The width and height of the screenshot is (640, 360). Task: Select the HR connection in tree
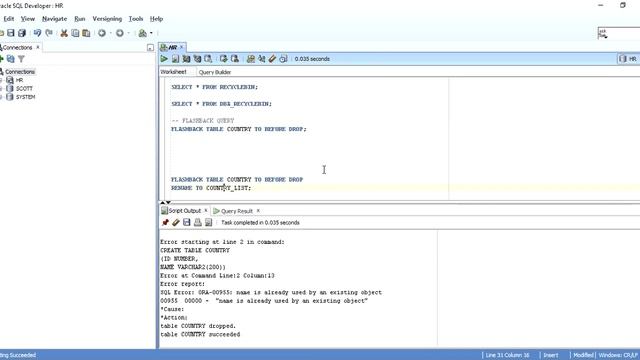[19, 80]
